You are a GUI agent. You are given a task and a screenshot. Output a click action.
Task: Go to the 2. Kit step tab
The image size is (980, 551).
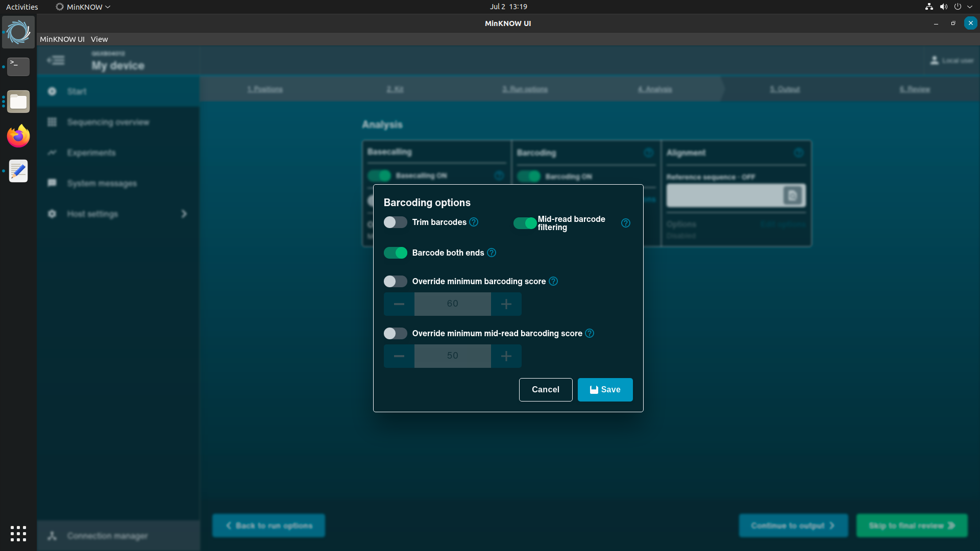(x=395, y=89)
